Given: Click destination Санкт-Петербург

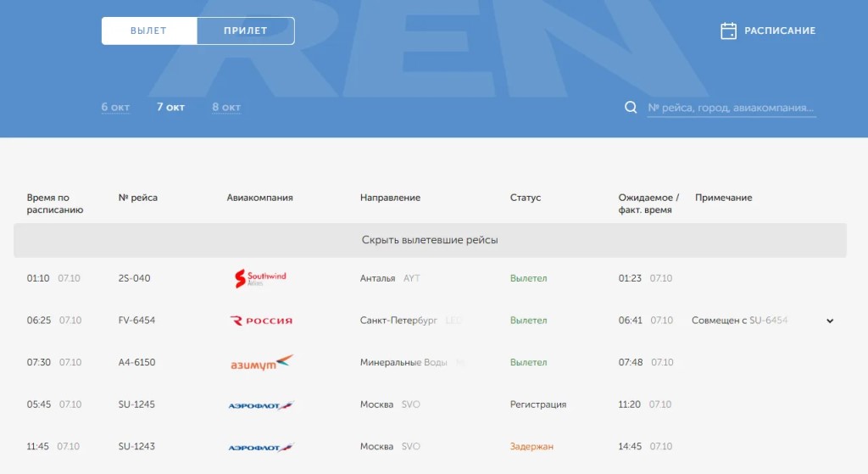Looking at the screenshot, I should coord(398,320).
